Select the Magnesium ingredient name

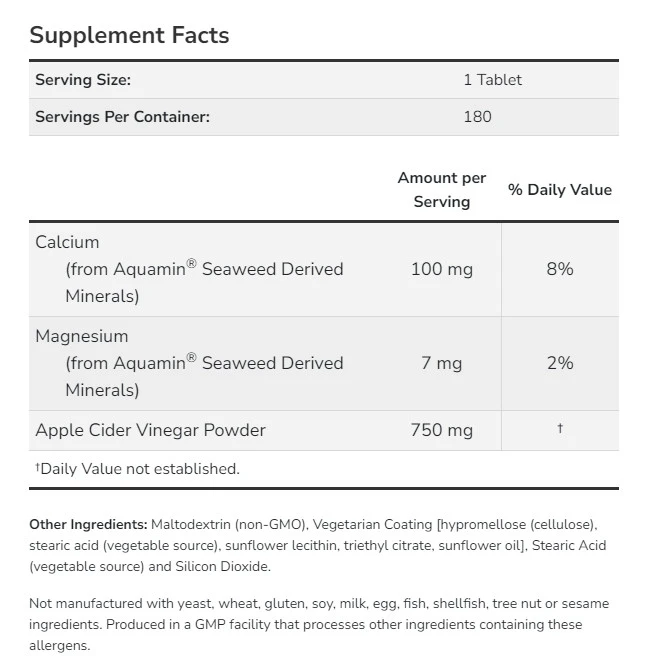point(82,336)
